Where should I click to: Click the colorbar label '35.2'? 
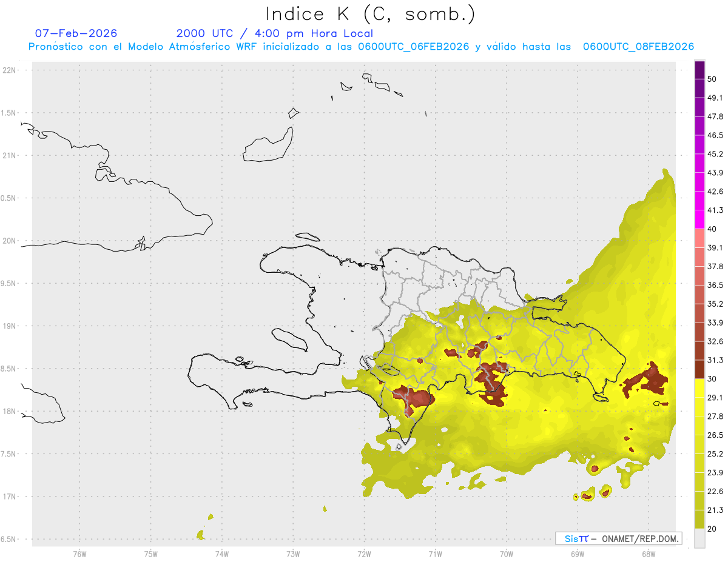715,304
